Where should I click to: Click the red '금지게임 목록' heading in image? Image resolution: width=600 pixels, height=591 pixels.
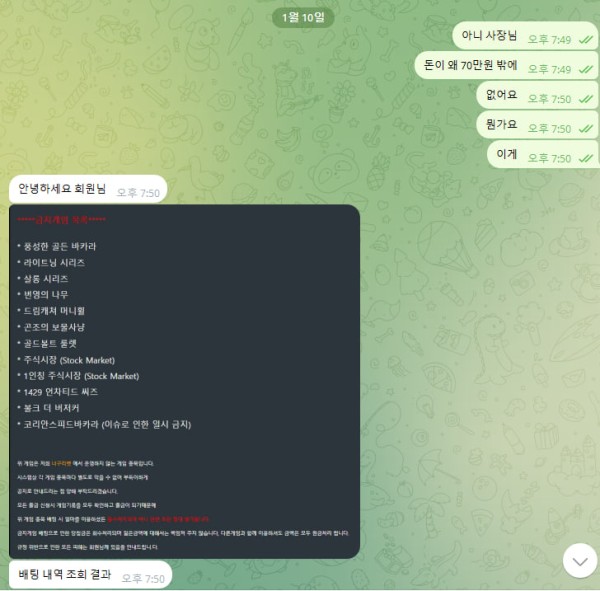click(x=61, y=220)
